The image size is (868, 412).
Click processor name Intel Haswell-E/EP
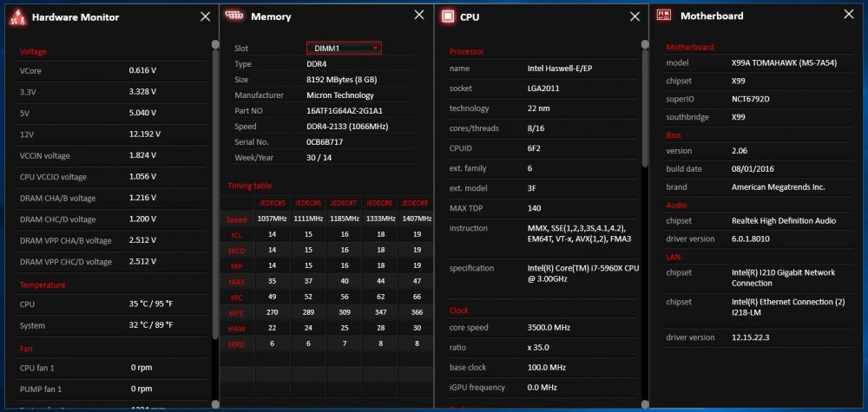coord(562,69)
